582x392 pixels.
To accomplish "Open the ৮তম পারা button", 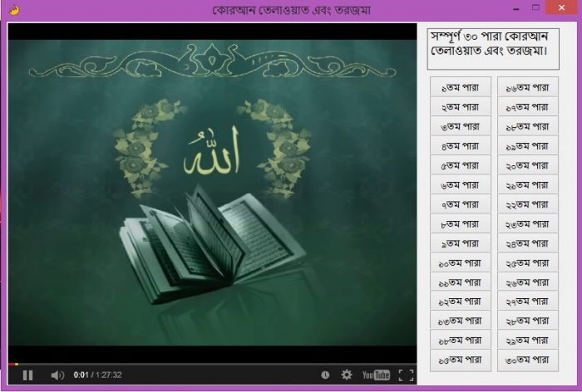I will point(461,223).
